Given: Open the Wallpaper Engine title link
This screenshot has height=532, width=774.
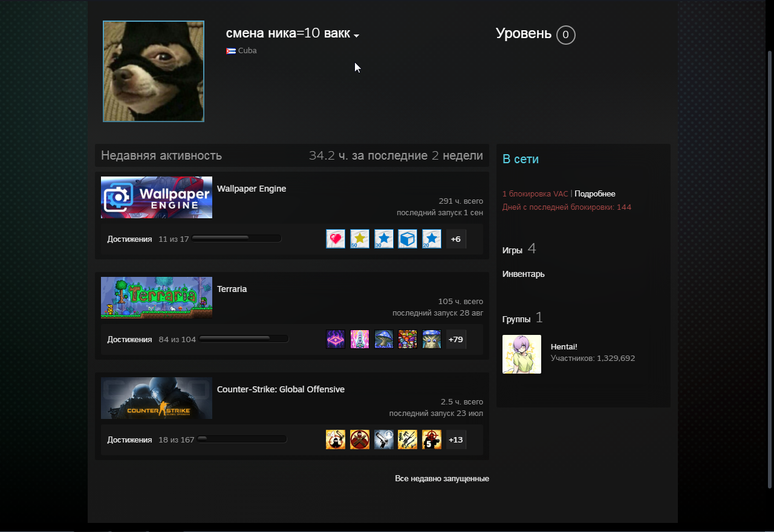Looking at the screenshot, I should [x=252, y=189].
